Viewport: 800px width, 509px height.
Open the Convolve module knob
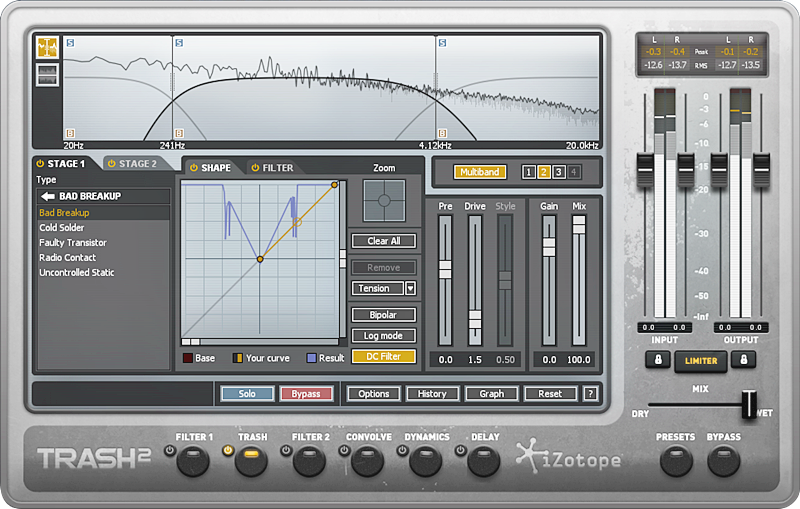tap(367, 461)
